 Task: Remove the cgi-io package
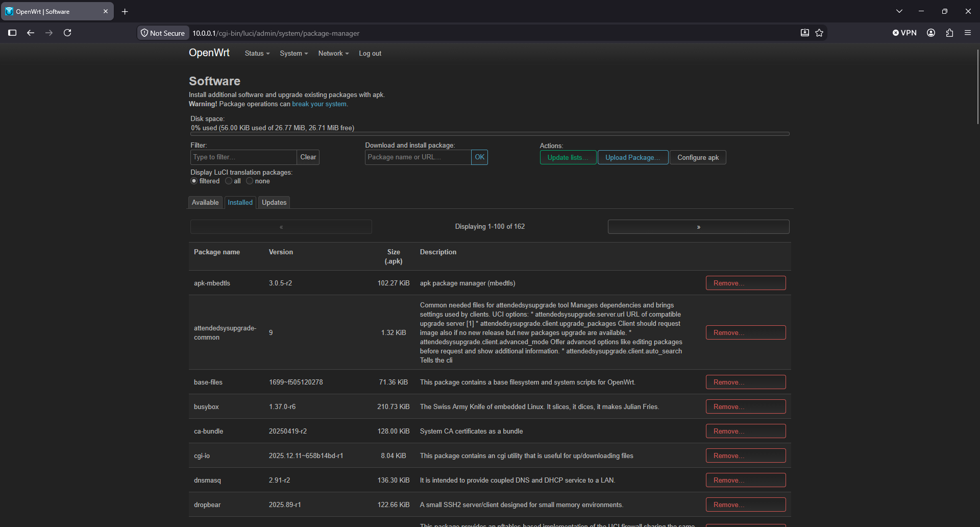pyautogui.click(x=746, y=456)
